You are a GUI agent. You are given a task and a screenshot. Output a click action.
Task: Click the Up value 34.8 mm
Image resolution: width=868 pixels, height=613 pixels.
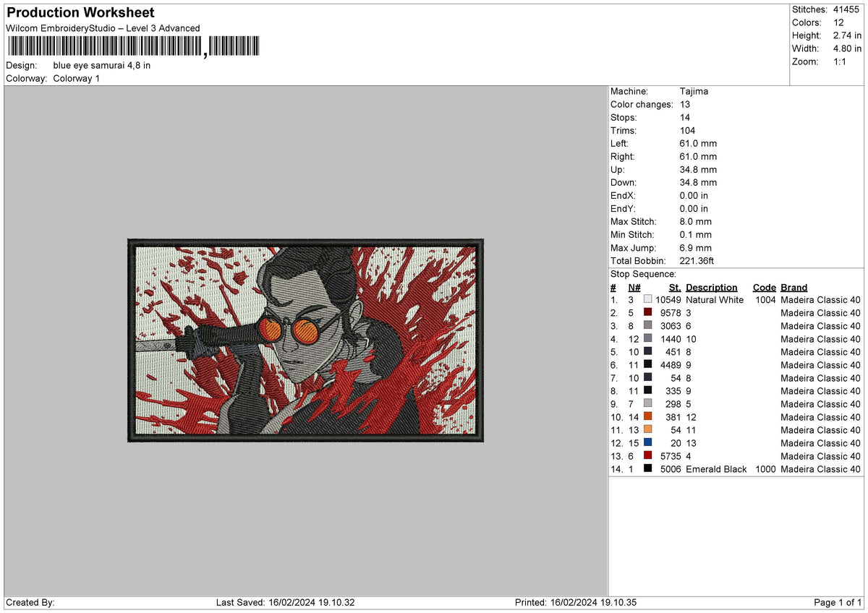click(x=698, y=170)
